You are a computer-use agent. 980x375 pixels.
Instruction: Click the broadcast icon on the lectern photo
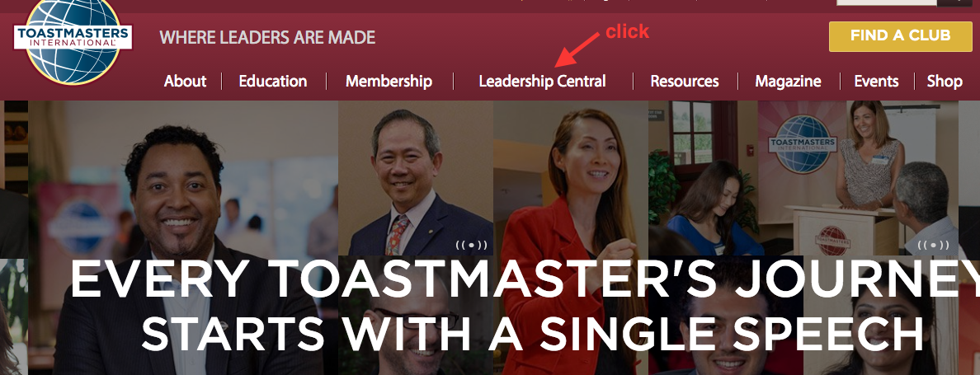(x=934, y=246)
